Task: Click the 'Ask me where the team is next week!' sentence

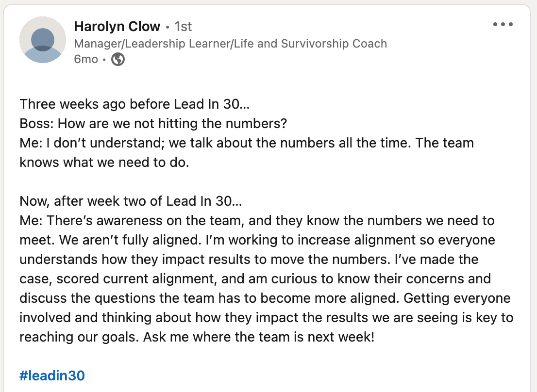Action: [x=259, y=337]
